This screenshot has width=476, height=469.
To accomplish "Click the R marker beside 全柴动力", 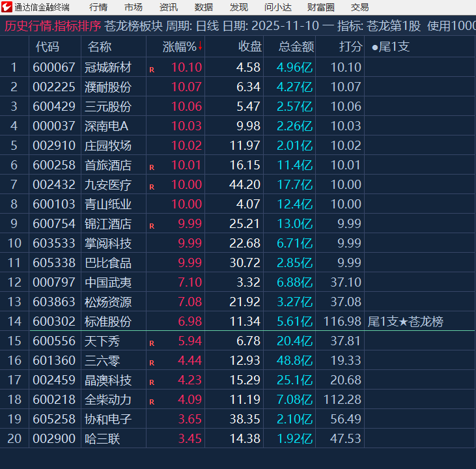I will pos(152,401).
